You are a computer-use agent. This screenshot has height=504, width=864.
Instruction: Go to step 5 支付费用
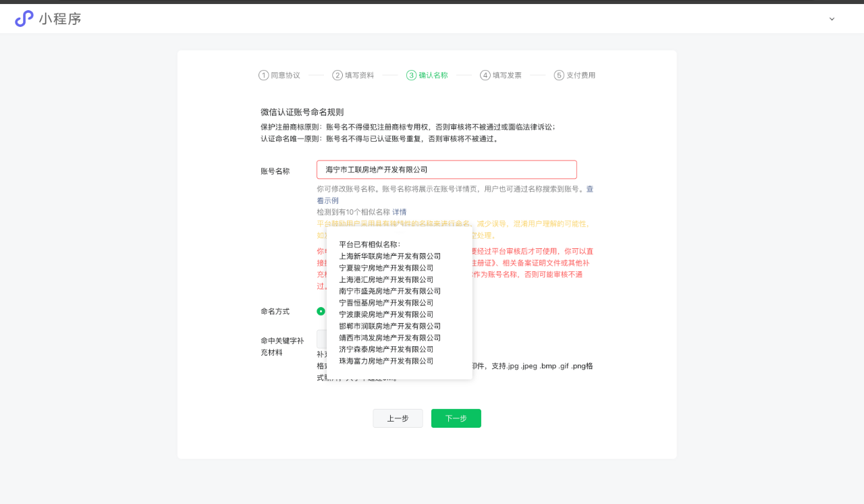click(574, 75)
